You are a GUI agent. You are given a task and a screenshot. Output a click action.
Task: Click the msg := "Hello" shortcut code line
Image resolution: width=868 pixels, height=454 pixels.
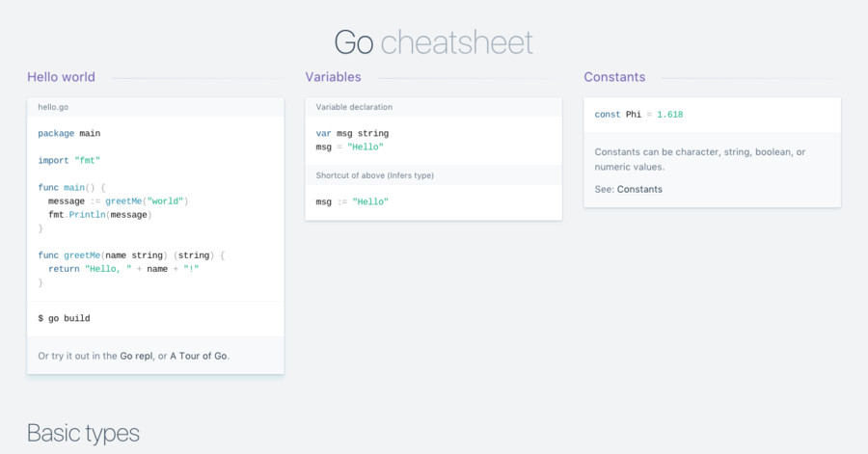coord(352,201)
